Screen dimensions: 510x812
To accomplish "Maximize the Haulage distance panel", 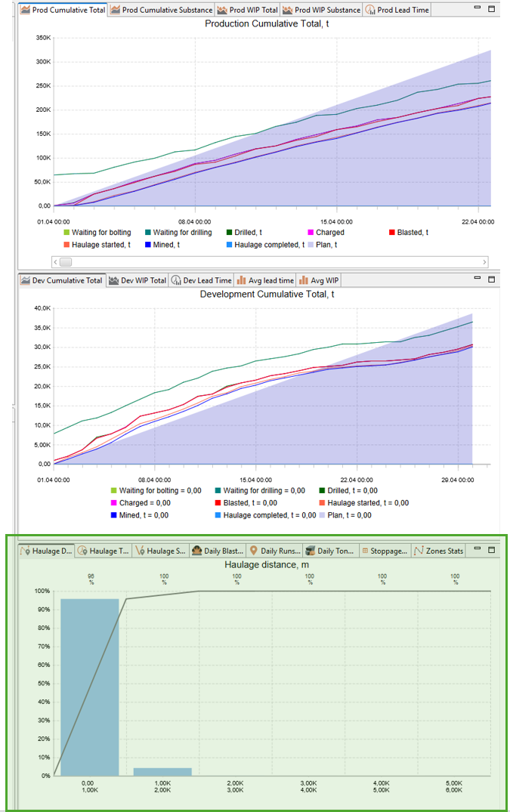I will [492, 549].
